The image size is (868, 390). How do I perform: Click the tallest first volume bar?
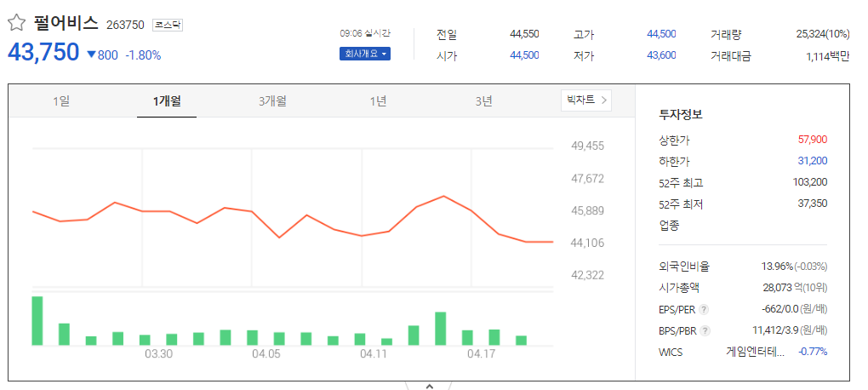[37, 321]
